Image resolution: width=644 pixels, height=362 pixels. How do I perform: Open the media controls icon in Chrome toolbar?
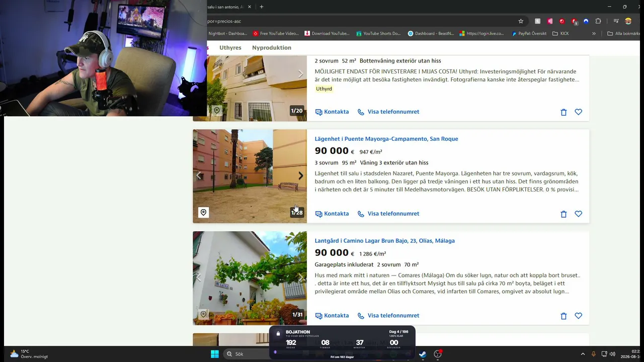pyautogui.click(x=616, y=21)
